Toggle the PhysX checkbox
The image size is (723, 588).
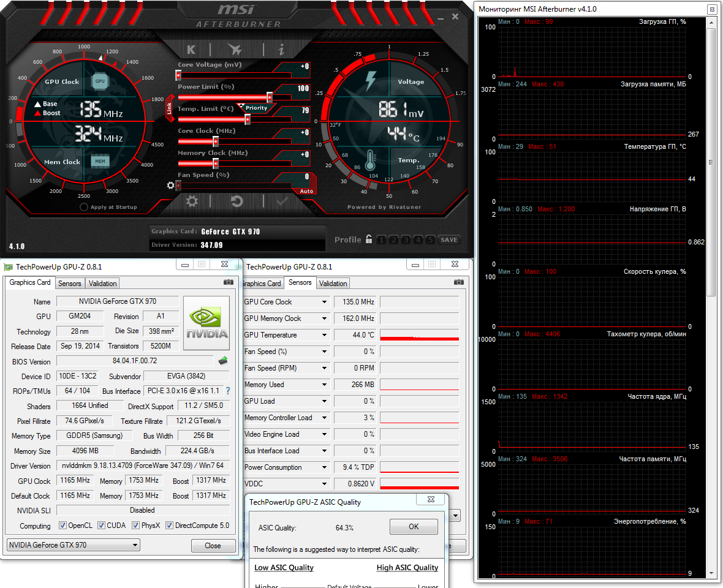click(x=135, y=526)
